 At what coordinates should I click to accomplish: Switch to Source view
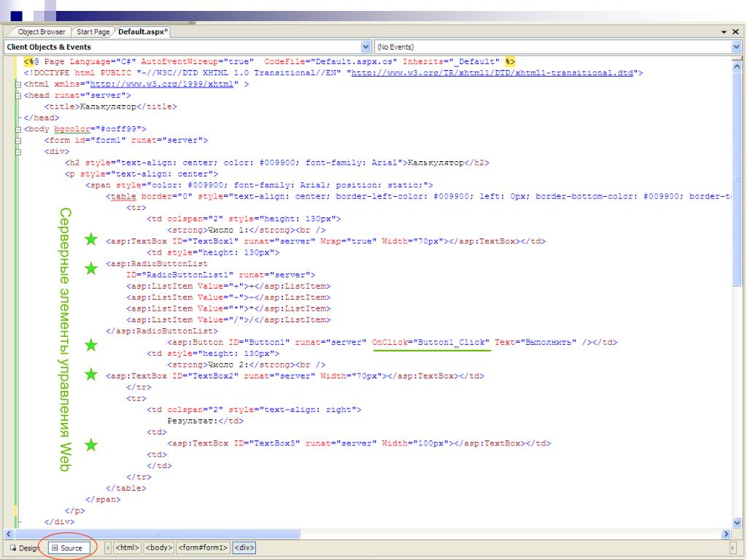pyautogui.click(x=68, y=548)
